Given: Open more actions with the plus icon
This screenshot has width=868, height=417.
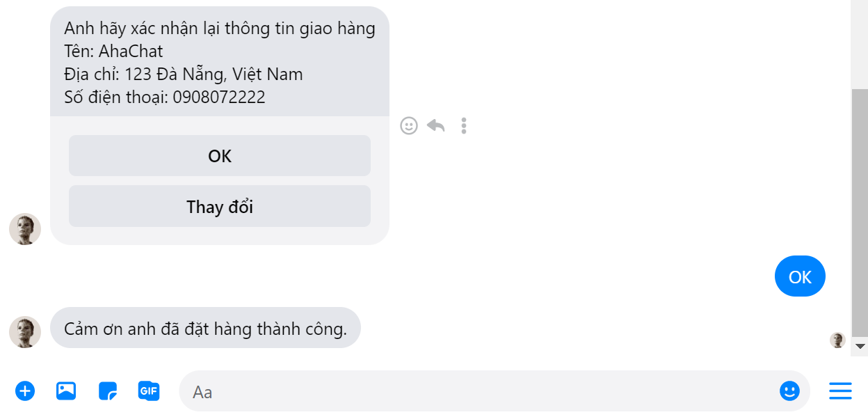Looking at the screenshot, I should click(25, 391).
